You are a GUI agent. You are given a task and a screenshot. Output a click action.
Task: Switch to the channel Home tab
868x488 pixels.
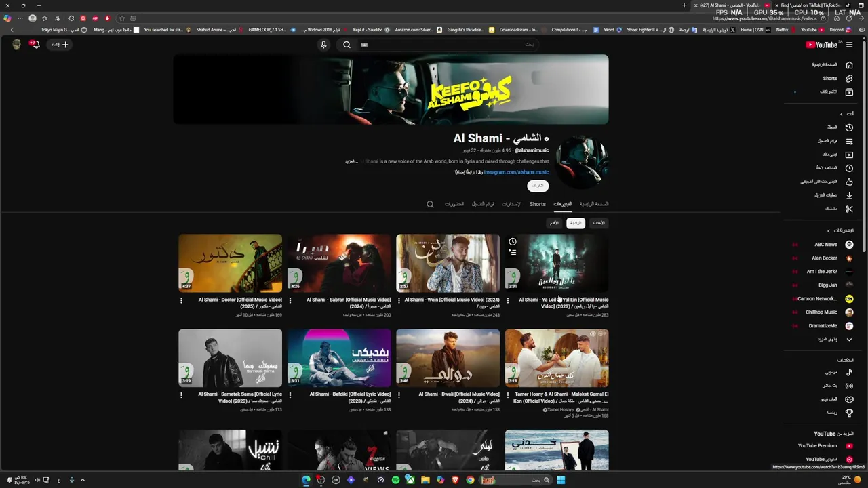pos(594,204)
